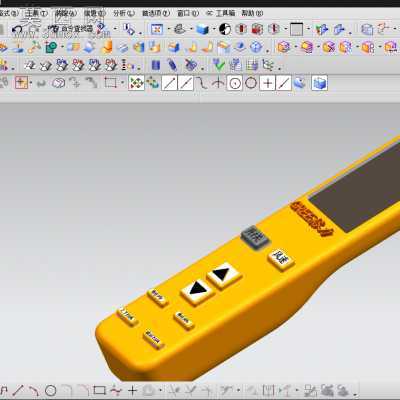
Task: Select the Arc sketch tool in the bottom toolbar
Action: coord(34,390)
